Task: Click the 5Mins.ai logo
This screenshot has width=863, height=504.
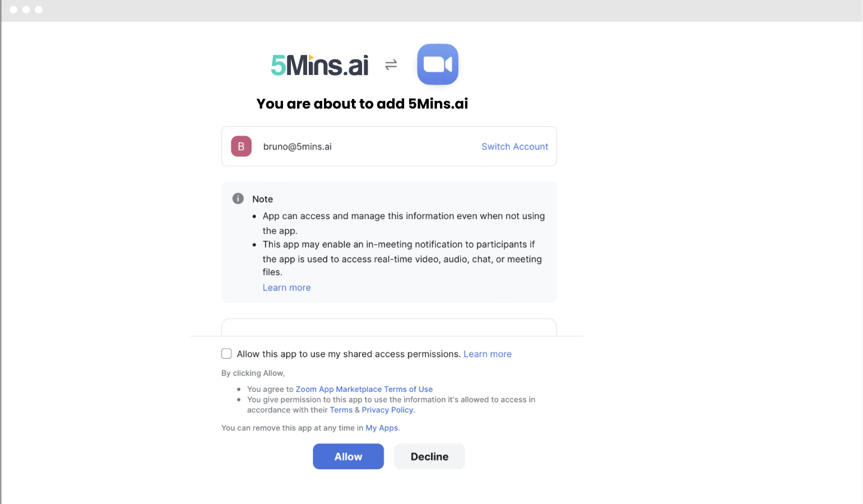Action: (319, 65)
